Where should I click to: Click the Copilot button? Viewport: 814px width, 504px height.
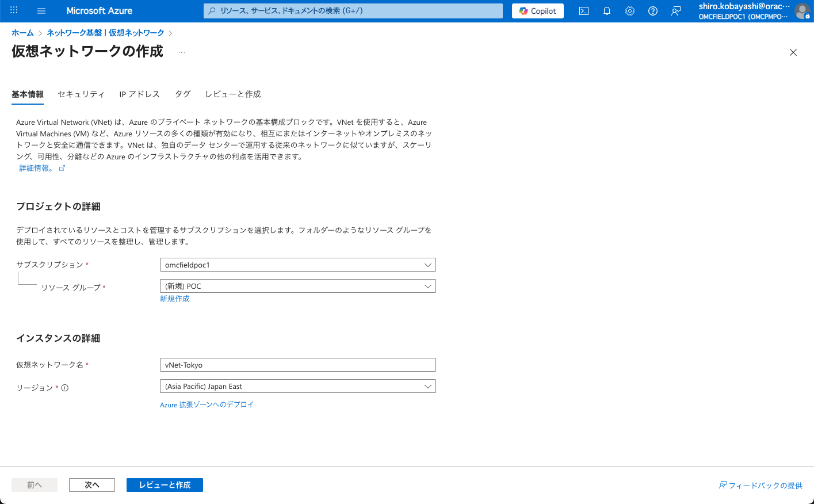click(538, 11)
